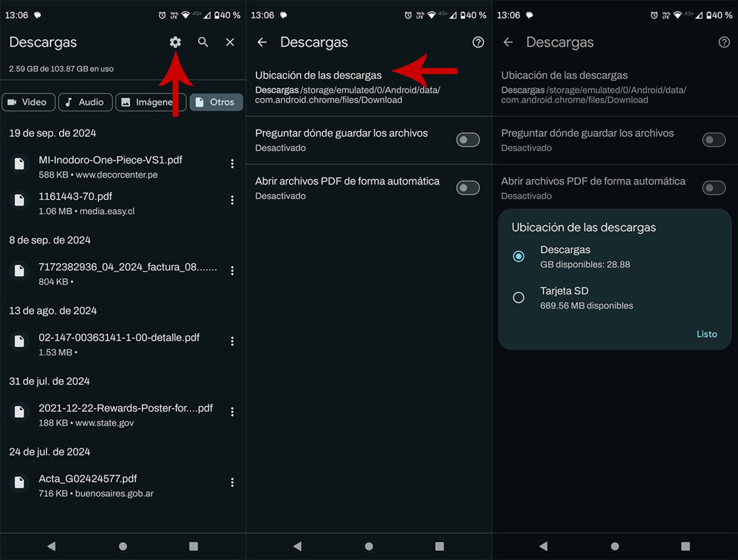
Task: Tap file icon of MI-Inodoro-One-Piece-VS1.pdf
Action: click(x=19, y=164)
